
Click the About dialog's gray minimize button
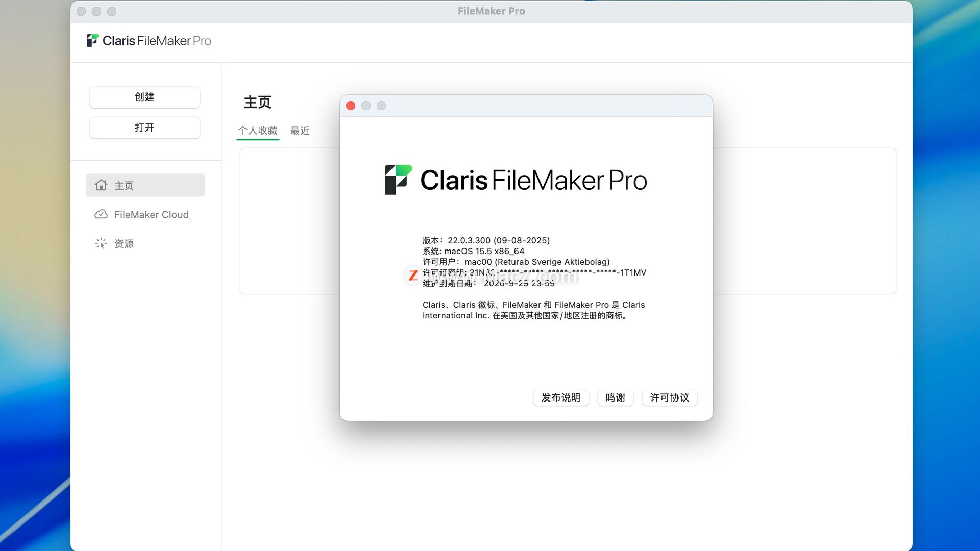(366, 106)
